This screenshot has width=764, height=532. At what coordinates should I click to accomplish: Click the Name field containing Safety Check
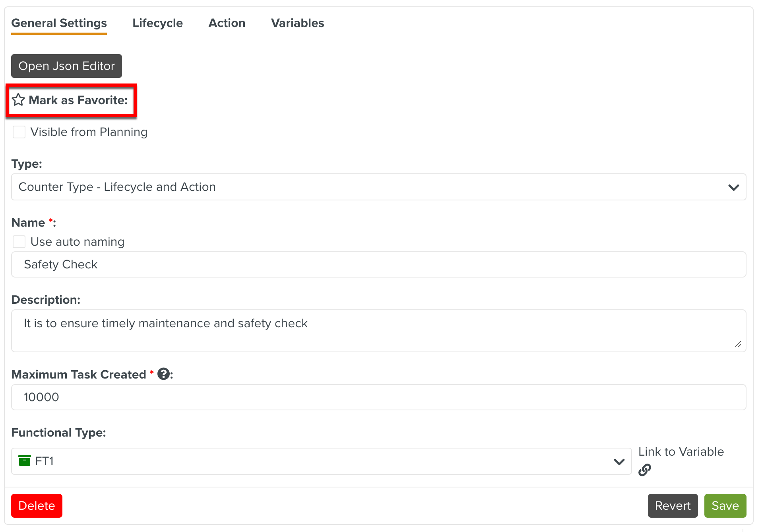coord(378,264)
